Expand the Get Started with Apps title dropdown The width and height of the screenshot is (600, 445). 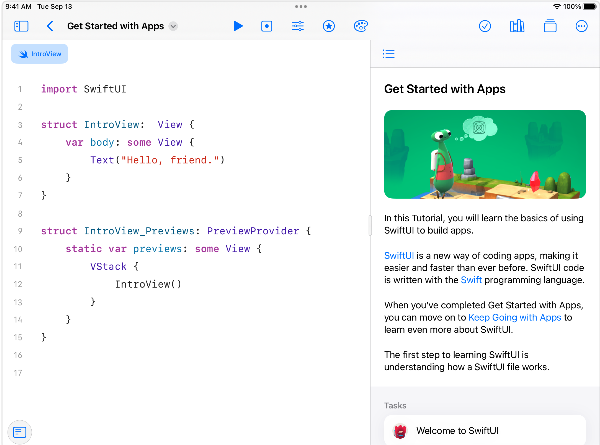click(174, 26)
